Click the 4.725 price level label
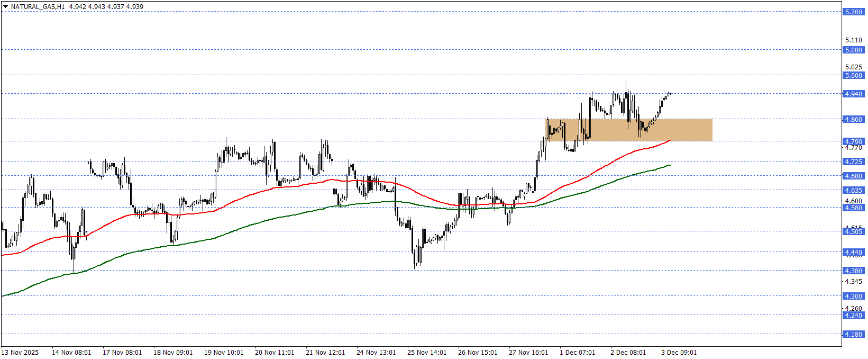The image size is (868, 359). coord(853,161)
